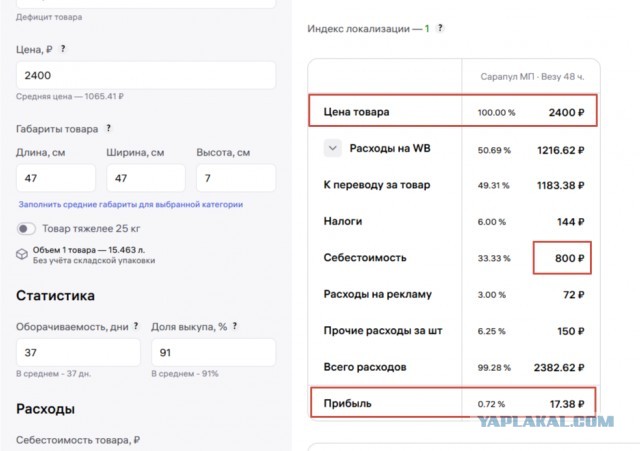Open the Габариты товара help tooltip
The image size is (640, 451).
pyautogui.click(x=108, y=129)
